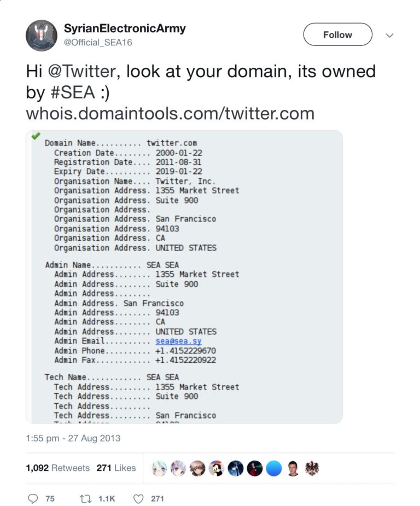
Task: Click the SyrianElectronicArmy profile avatar
Action: coord(42,36)
